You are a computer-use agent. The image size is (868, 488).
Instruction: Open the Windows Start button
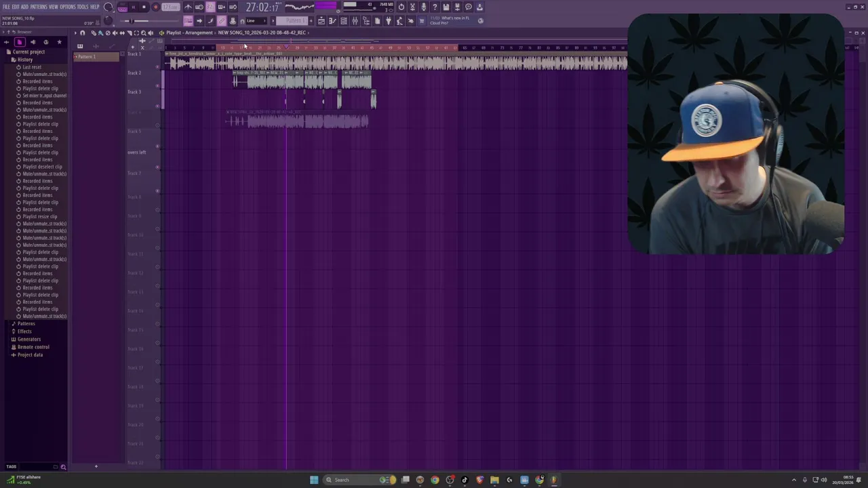tap(314, 480)
